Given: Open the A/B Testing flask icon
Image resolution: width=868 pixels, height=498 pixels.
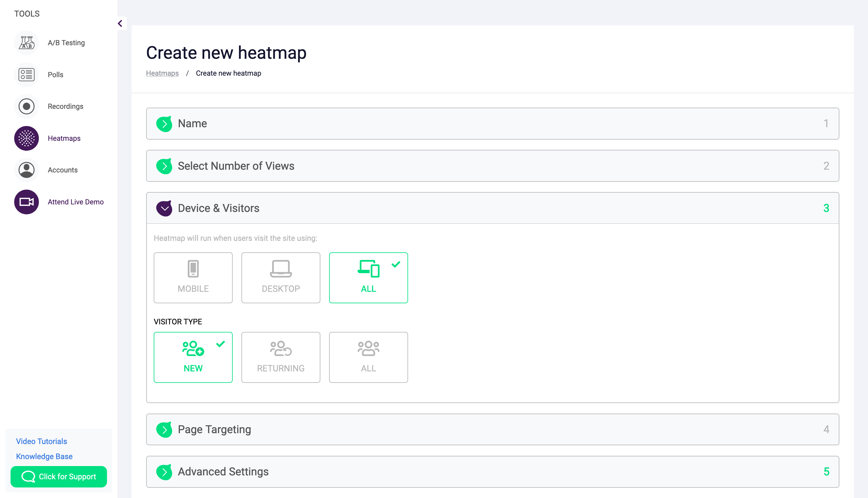Looking at the screenshot, I should [x=26, y=43].
